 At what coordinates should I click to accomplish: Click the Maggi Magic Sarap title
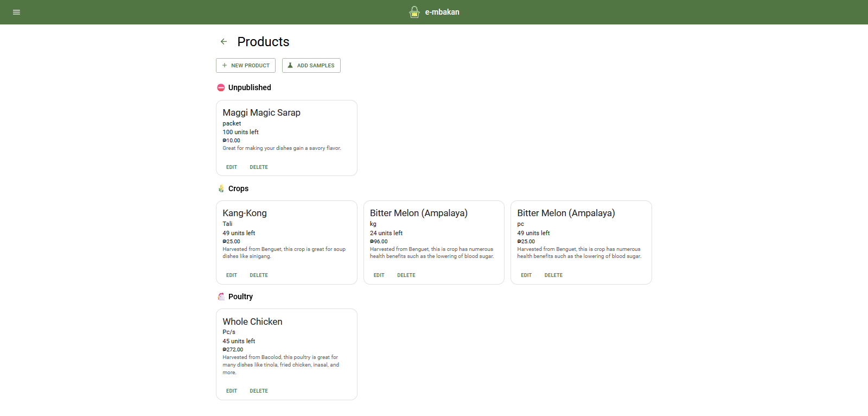[261, 112]
